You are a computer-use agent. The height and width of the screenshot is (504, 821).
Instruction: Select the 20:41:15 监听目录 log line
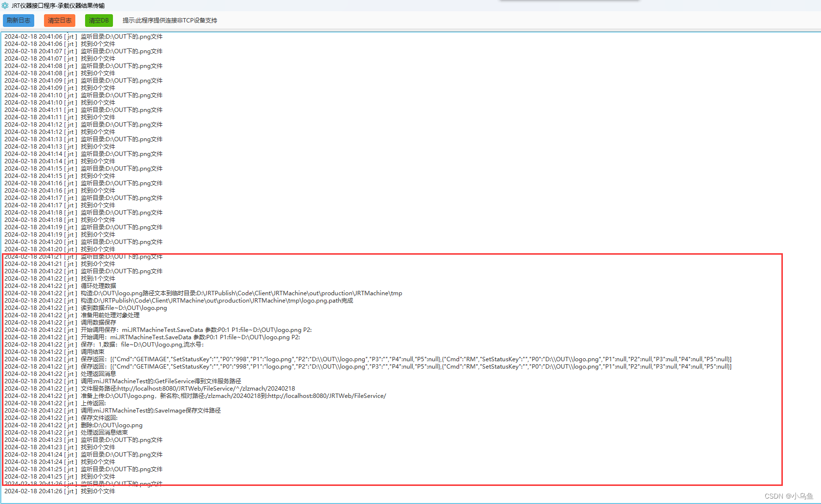83,169
